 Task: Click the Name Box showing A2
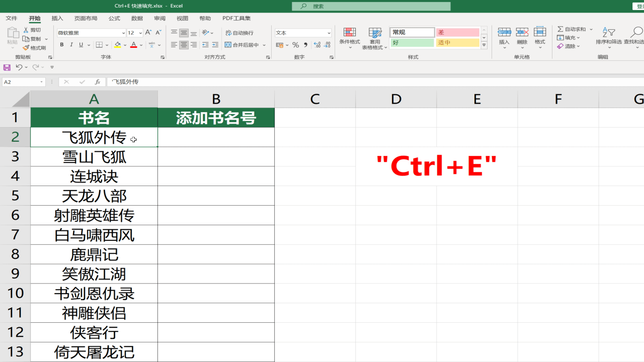[x=23, y=82]
